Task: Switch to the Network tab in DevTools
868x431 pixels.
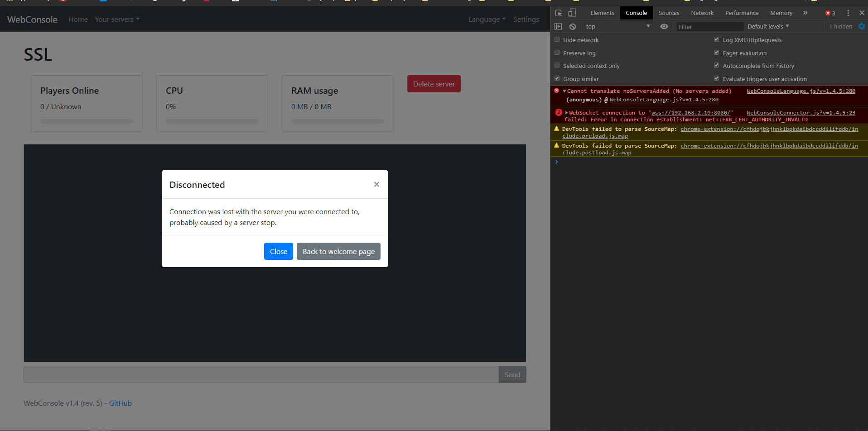Action: (702, 13)
